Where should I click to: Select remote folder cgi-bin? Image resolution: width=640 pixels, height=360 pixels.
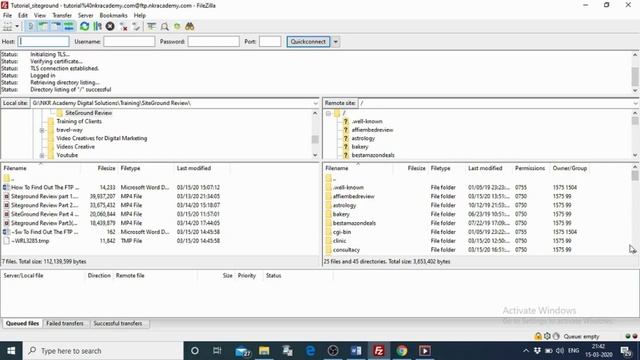click(342, 232)
